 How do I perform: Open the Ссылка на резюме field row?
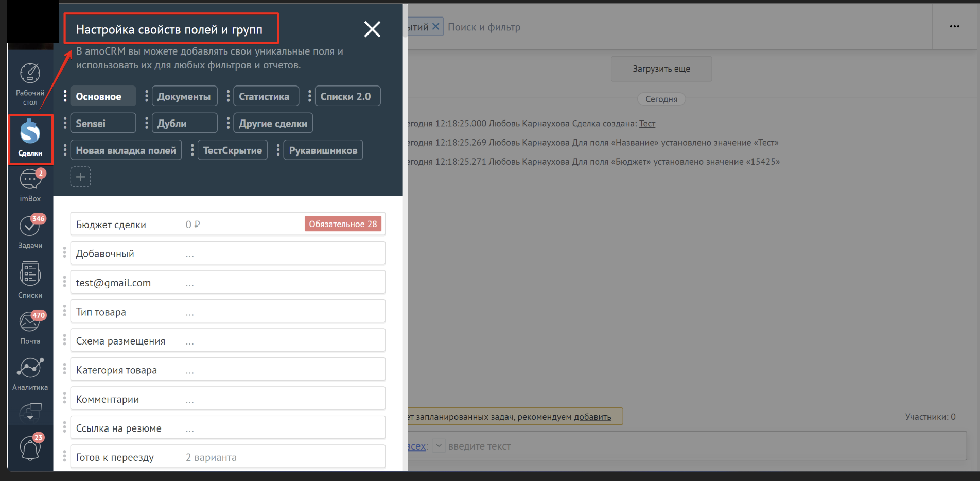click(x=228, y=427)
